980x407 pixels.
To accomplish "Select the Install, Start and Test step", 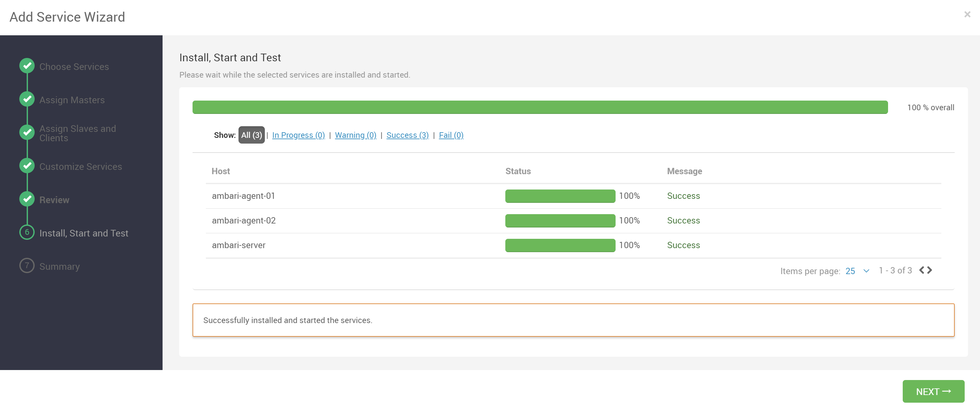I will coord(84,233).
